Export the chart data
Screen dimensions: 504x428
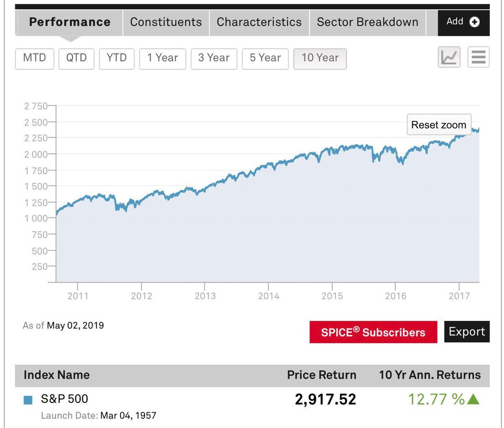click(467, 332)
